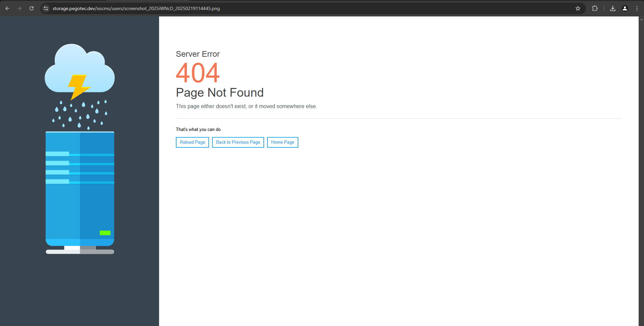Image resolution: width=644 pixels, height=326 pixels.
Task: Click the green server indicator light
Action: (105, 233)
